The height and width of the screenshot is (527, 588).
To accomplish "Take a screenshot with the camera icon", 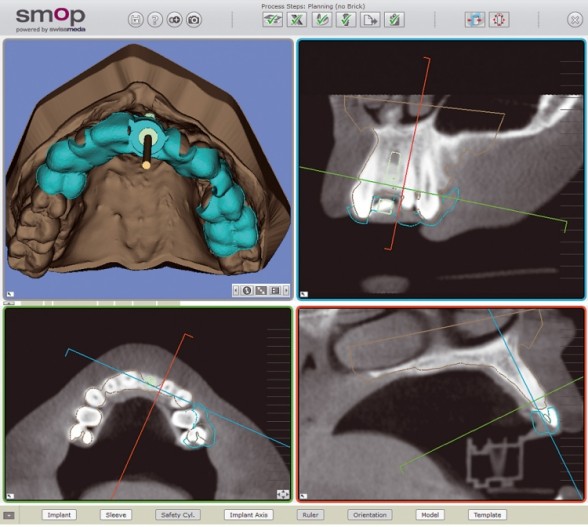I will click(194, 20).
